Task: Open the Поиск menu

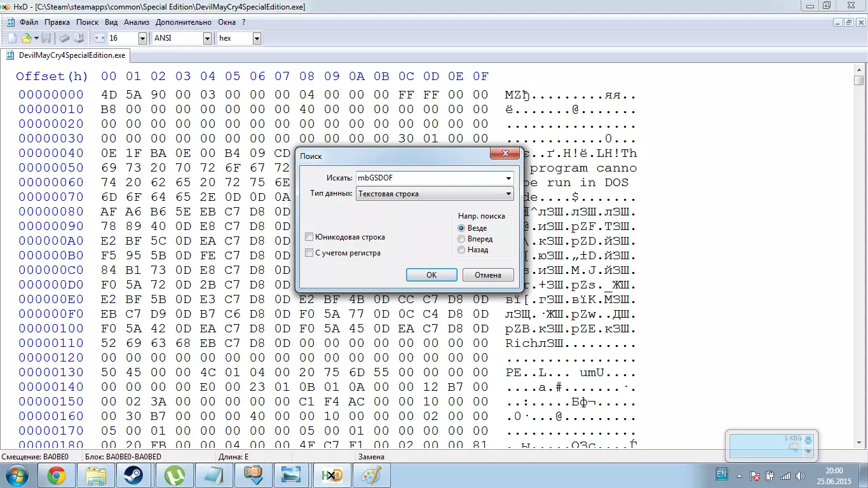Action: coord(87,22)
